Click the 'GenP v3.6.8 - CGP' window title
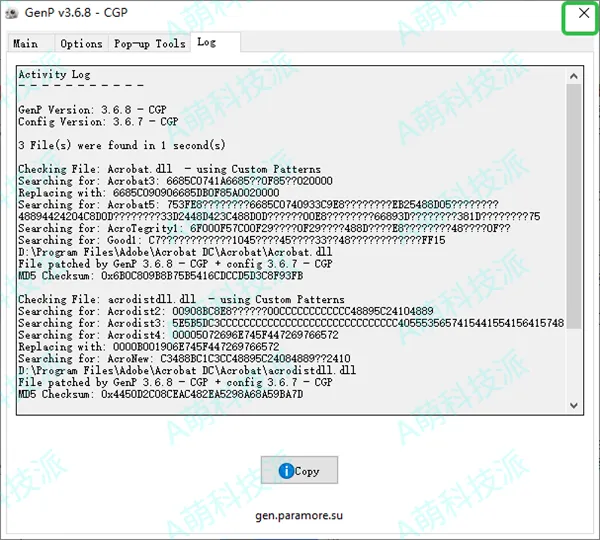 tap(76, 13)
